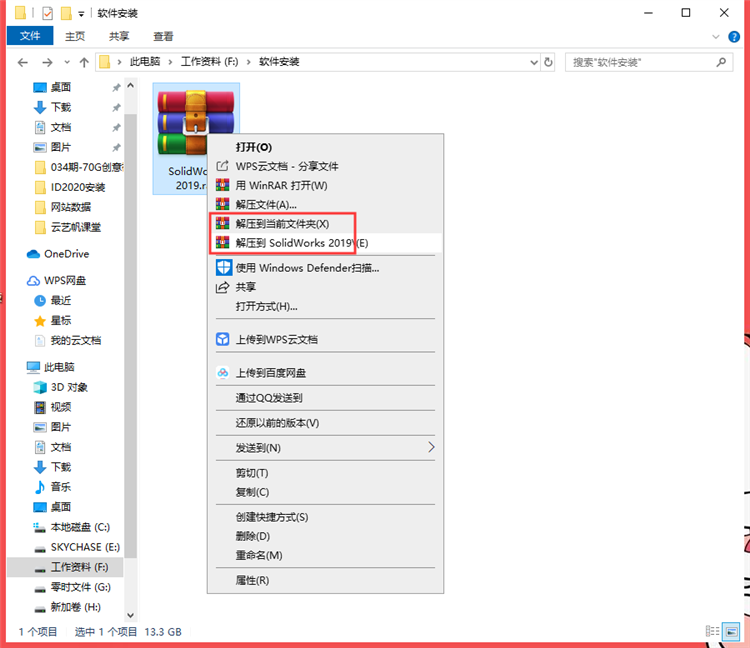Expand breadcrumb arrow after 工作资料 (F:)
The image size is (750, 648).
pyautogui.click(x=248, y=62)
